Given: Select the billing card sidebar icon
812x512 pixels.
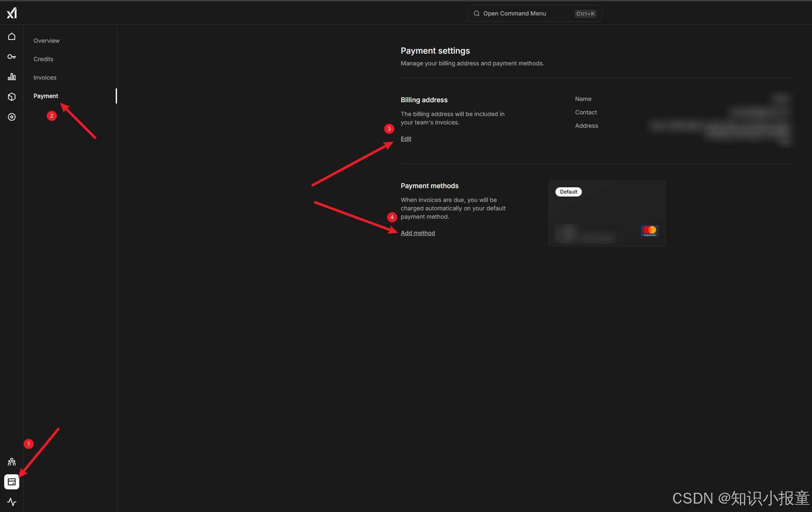Looking at the screenshot, I should tap(12, 482).
